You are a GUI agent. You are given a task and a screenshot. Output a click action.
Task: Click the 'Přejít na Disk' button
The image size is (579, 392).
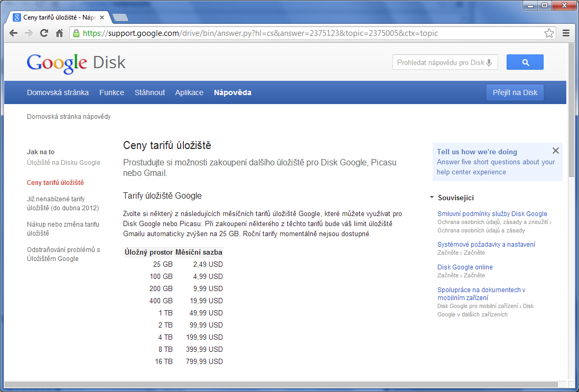(x=515, y=92)
